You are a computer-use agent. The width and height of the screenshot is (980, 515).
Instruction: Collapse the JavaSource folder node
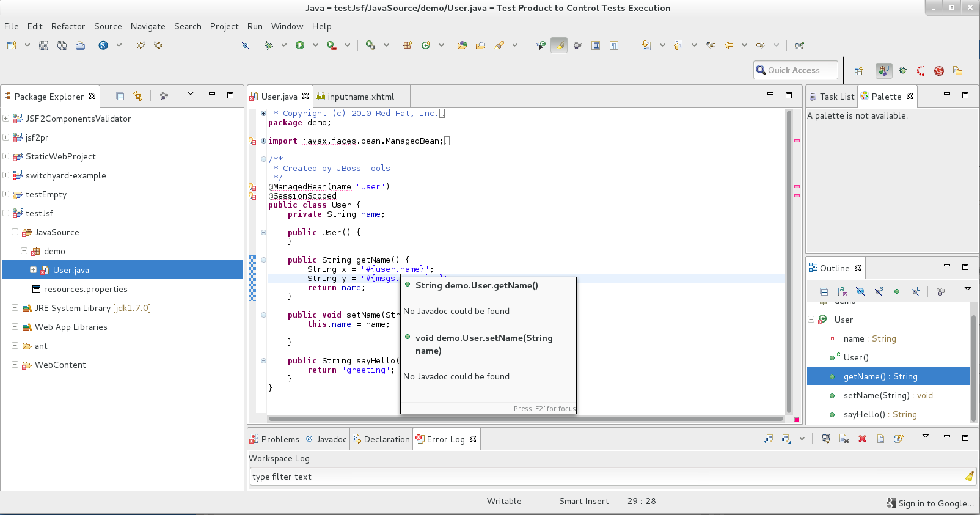click(15, 232)
